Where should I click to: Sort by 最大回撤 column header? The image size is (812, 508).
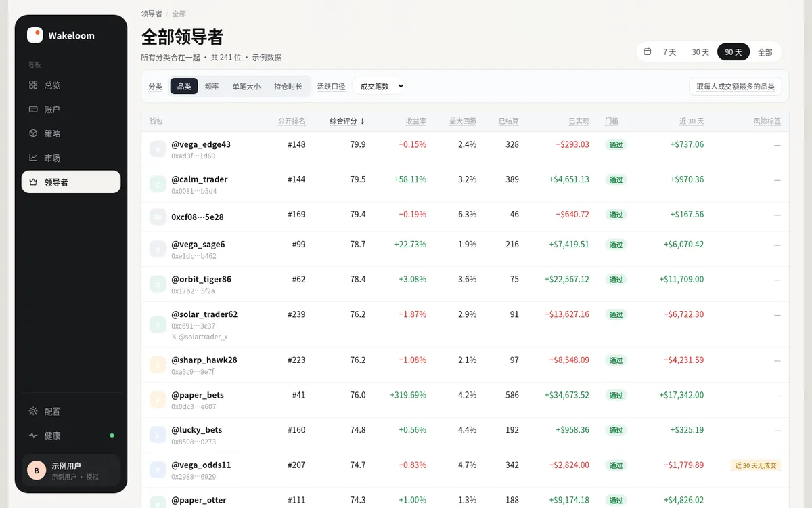click(463, 121)
